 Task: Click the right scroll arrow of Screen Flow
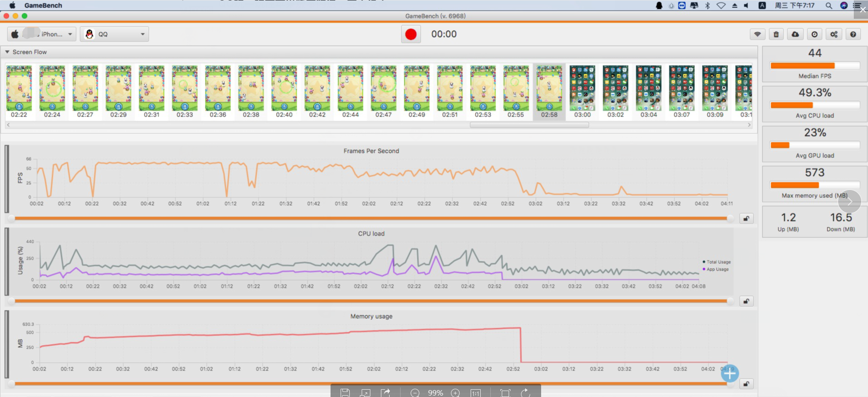tap(749, 125)
